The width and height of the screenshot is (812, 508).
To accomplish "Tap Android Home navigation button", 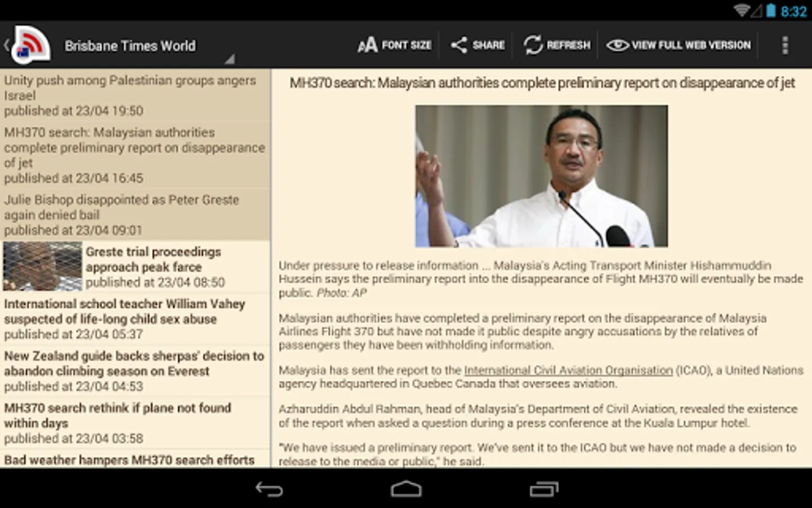I will tap(406, 489).
